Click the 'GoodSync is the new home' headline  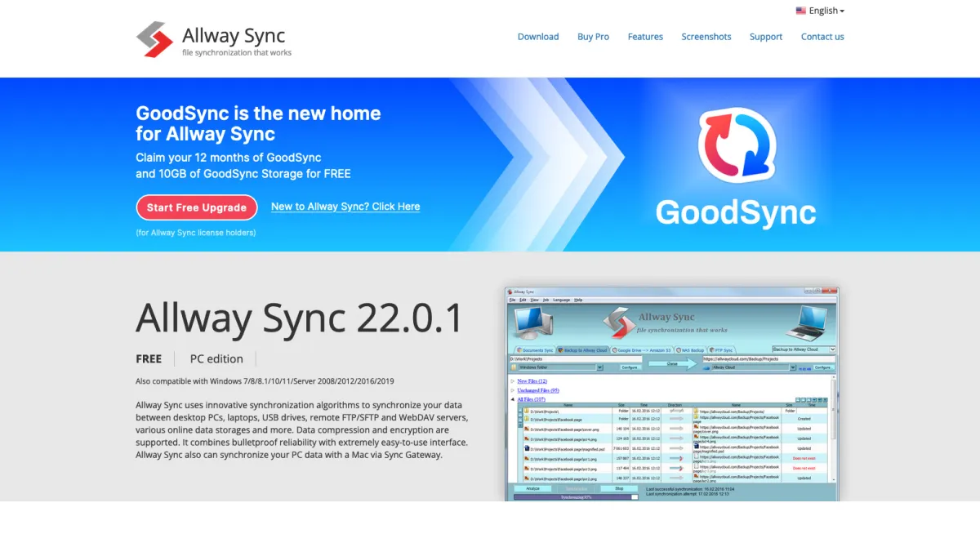click(258, 123)
